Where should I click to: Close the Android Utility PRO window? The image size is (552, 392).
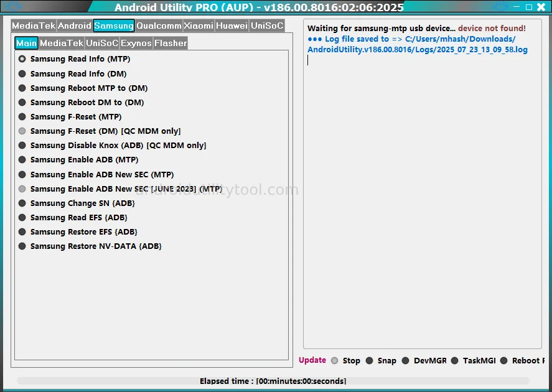tap(541, 7)
